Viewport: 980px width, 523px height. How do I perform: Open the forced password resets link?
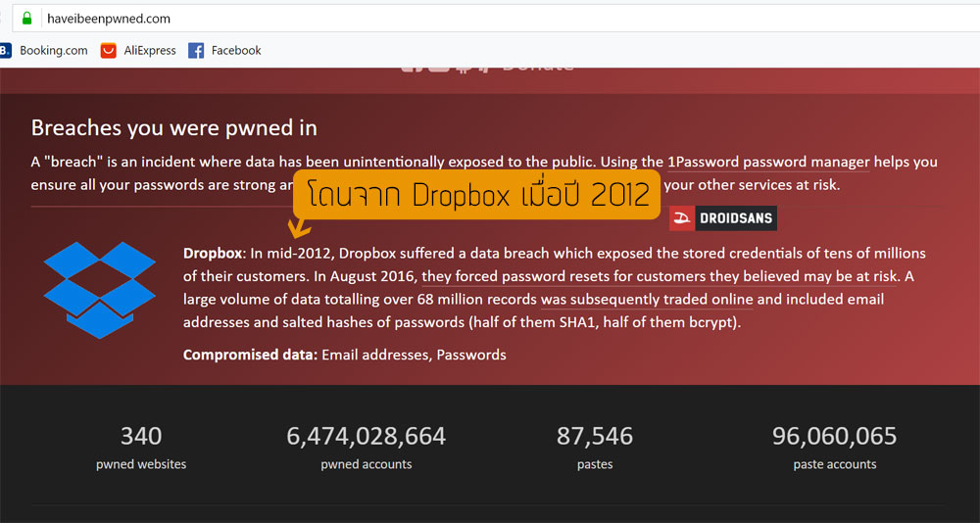[x=660, y=277]
